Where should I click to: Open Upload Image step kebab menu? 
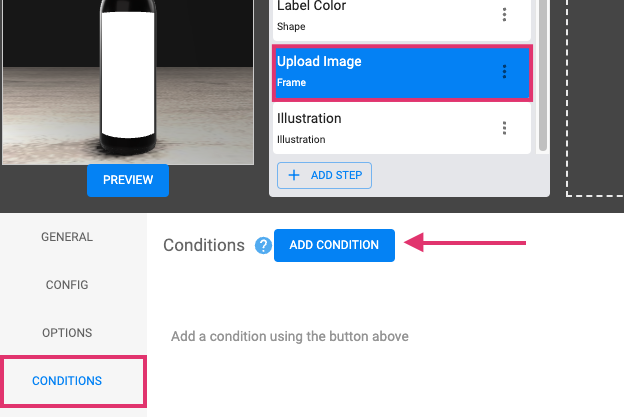pyautogui.click(x=504, y=72)
